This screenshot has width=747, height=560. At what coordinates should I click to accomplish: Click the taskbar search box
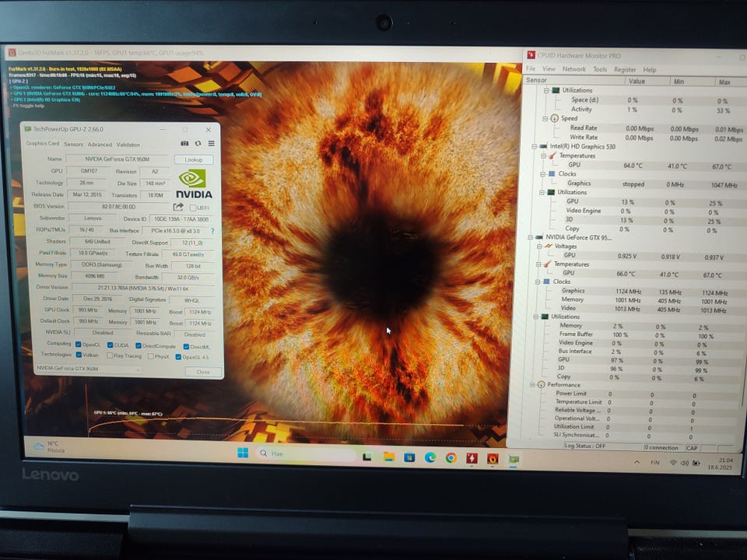coord(307,453)
